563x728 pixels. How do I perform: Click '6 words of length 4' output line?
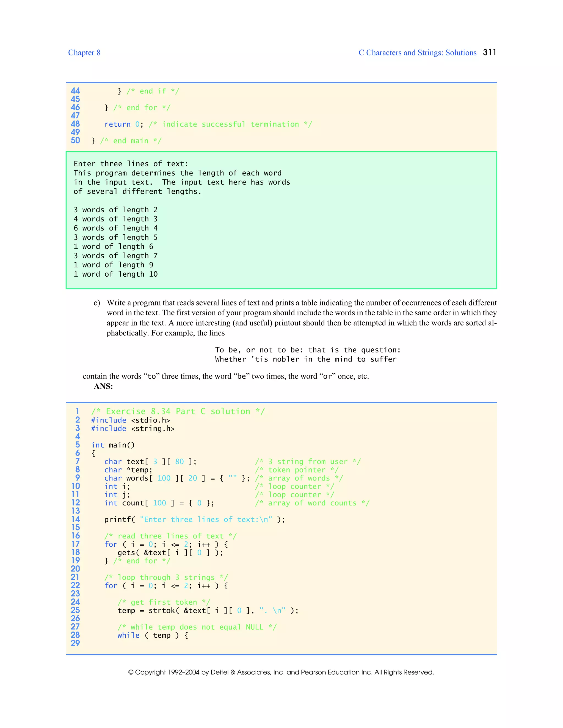pyautogui.click(x=115, y=228)
